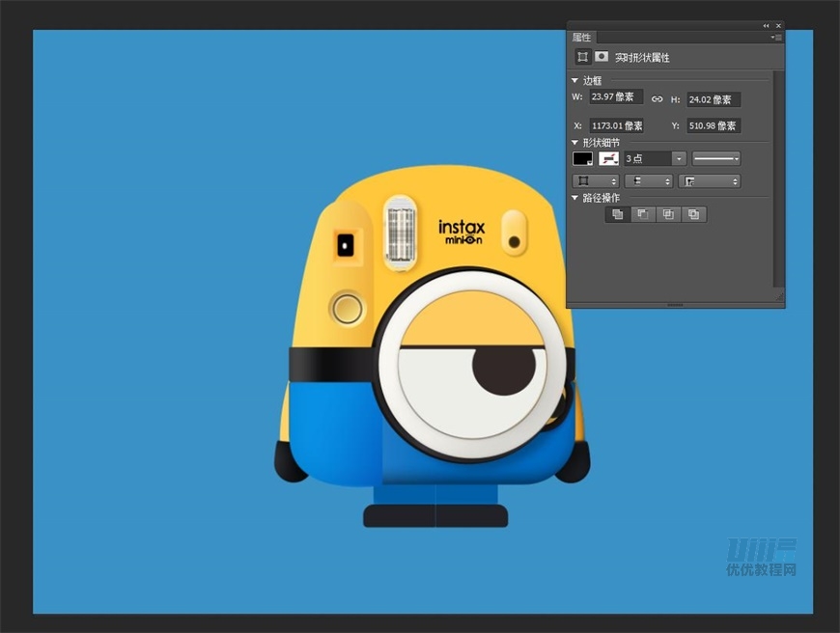Select the intersect shape areas operation

point(668,214)
